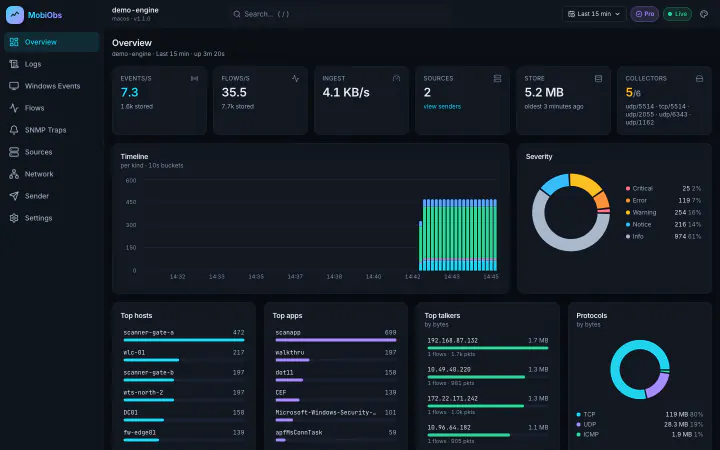Select talker 192.168.87.132
Image resolution: width=720 pixels, height=450 pixels.
pyautogui.click(x=488, y=347)
